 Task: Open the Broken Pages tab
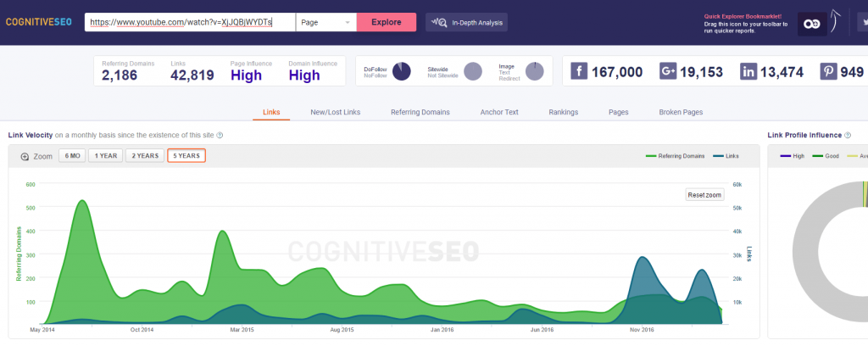pyautogui.click(x=681, y=112)
